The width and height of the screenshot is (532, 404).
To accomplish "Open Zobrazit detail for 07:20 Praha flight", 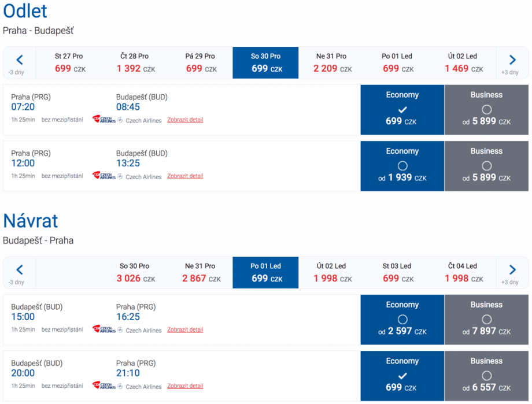I will click(x=185, y=120).
